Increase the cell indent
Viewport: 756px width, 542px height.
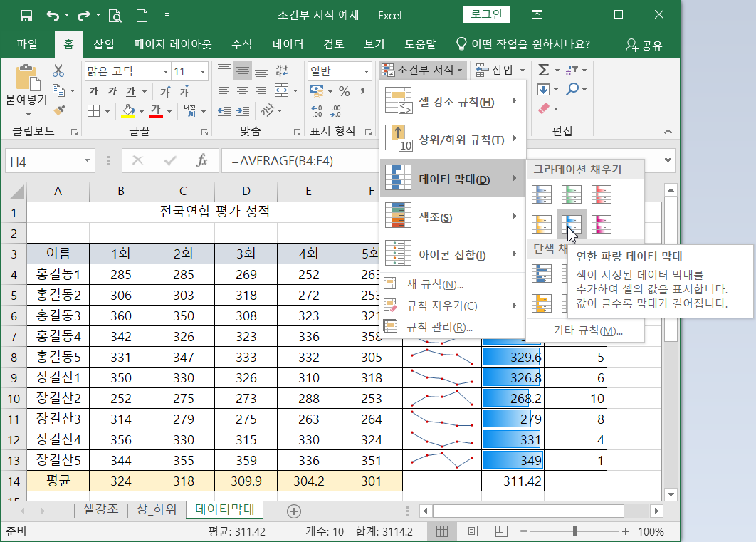243,110
